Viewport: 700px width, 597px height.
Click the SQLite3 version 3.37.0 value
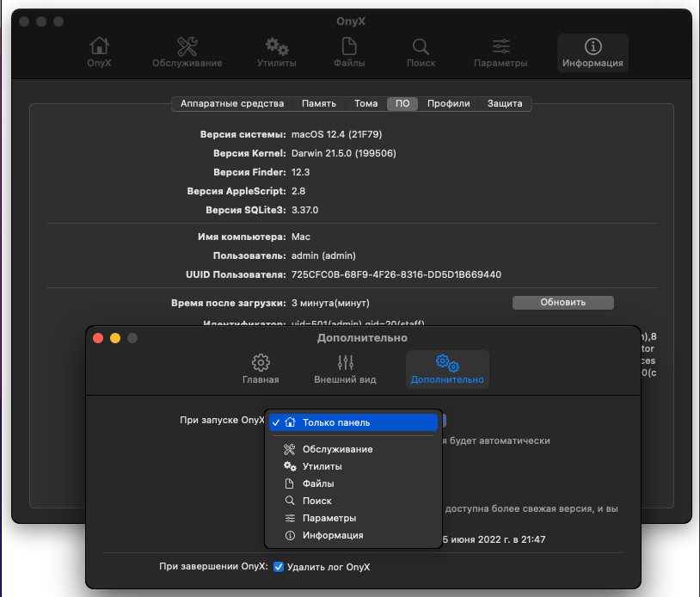(x=305, y=210)
